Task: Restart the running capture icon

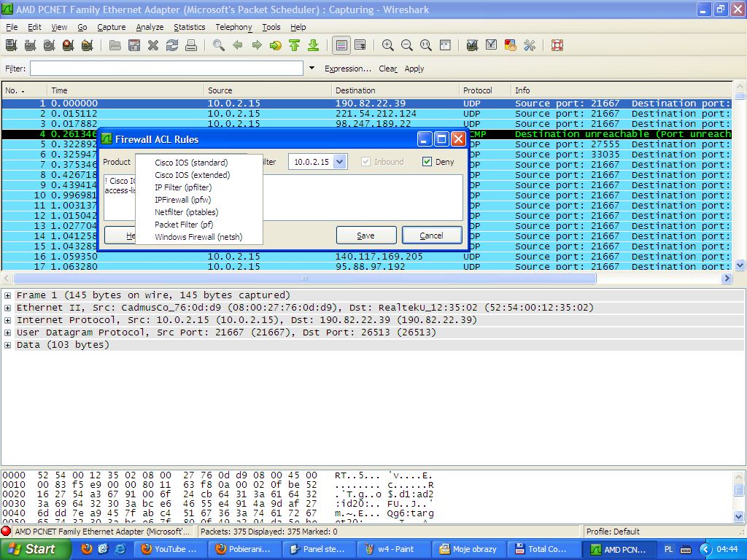Action: pyautogui.click(x=88, y=45)
